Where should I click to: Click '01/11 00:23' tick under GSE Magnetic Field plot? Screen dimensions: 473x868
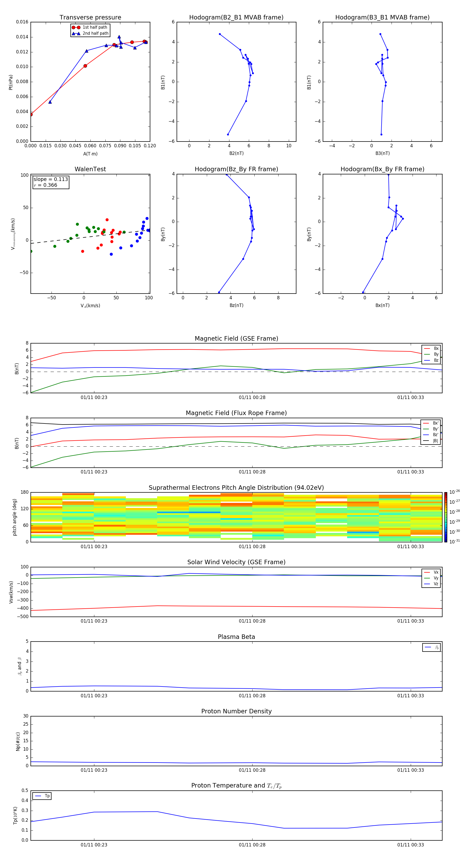[94, 398]
